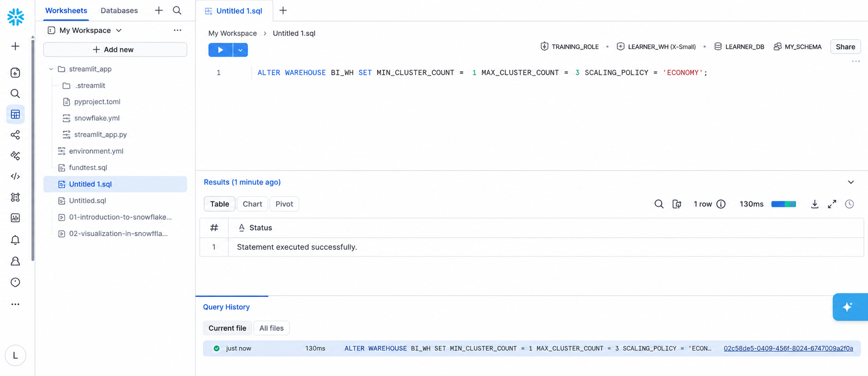Open the more options dots in sidebar
This screenshot has width=868, height=376.
15,304
